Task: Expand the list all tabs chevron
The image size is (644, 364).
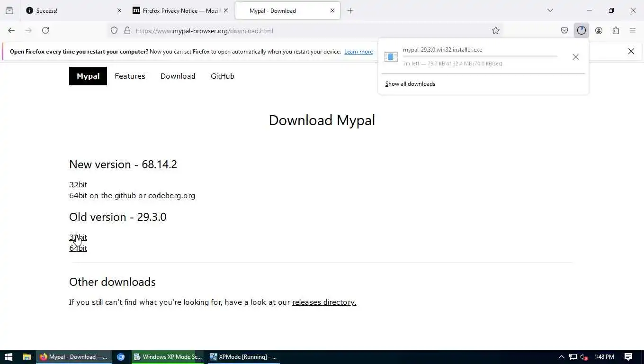Action: [x=550, y=10]
